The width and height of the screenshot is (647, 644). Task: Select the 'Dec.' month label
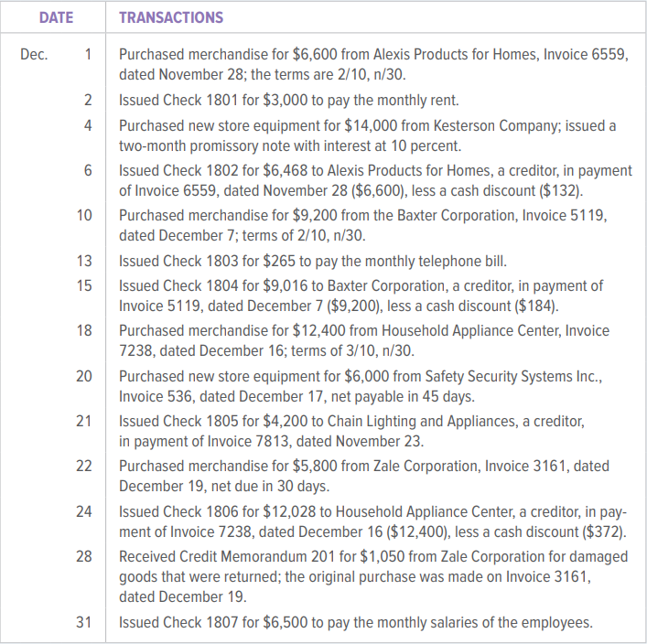click(x=34, y=55)
